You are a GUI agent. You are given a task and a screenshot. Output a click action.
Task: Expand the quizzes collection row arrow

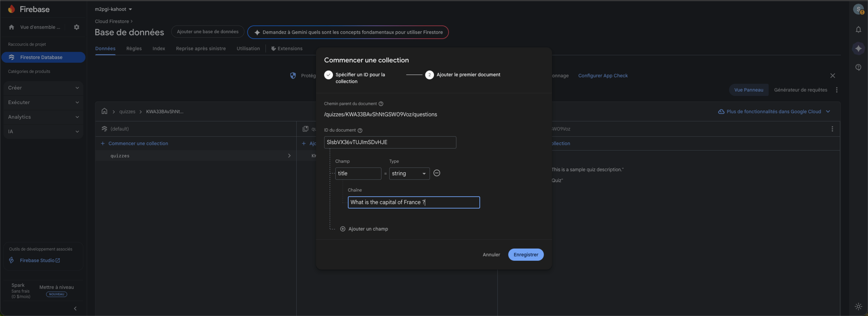(289, 156)
